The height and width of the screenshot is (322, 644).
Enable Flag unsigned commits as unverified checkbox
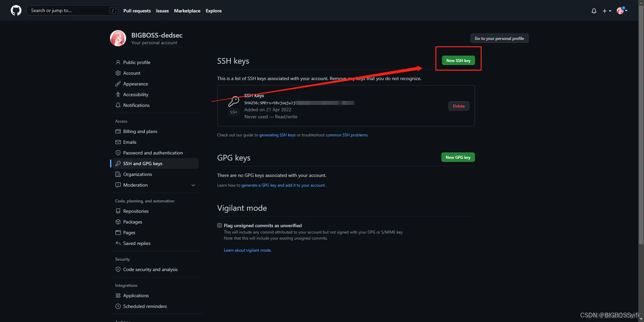[219, 226]
